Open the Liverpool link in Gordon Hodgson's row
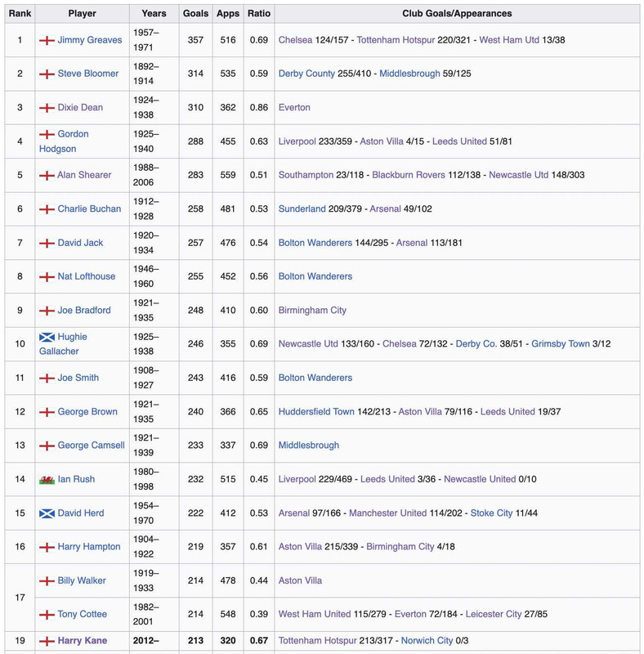Viewport: 644px width, 654px height. click(297, 141)
